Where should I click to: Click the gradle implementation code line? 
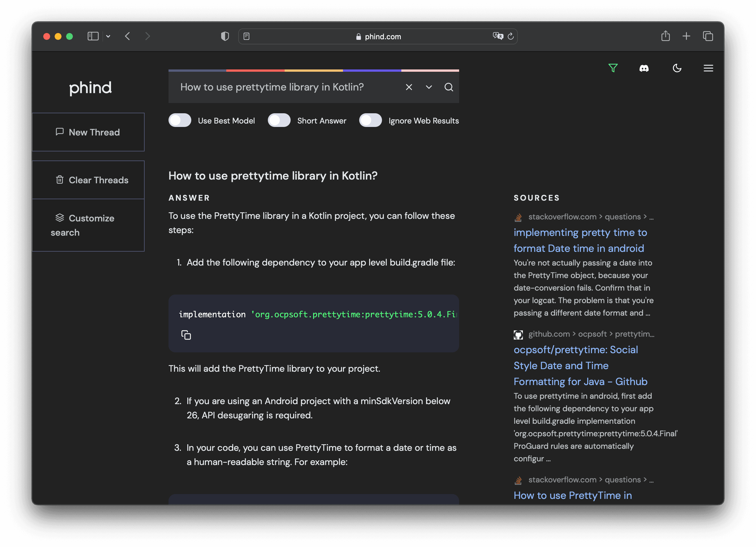pos(318,314)
